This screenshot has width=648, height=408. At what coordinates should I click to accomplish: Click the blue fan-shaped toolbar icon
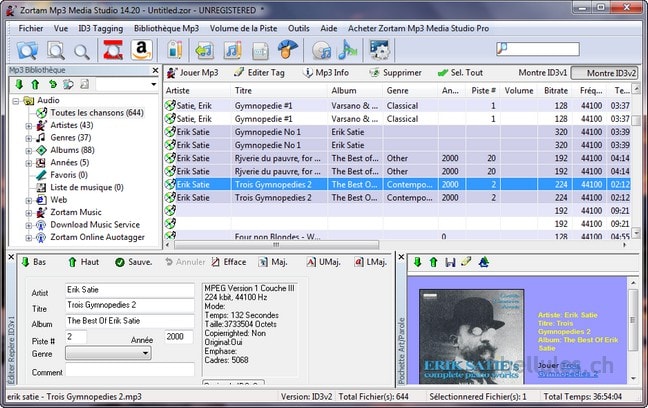(288, 50)
